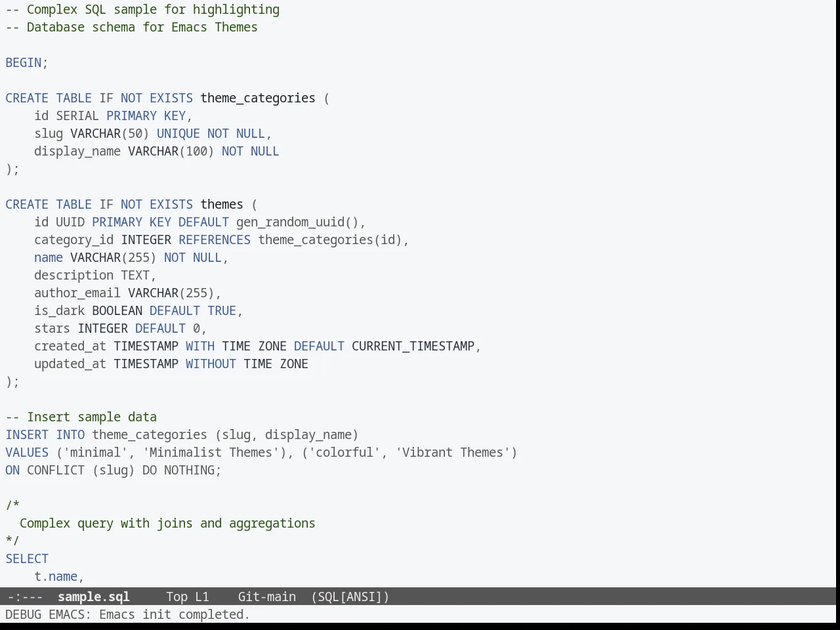Screen dimensions: 840x630
Task: Click the -:--- buffer status indicator
Action: click(25, 597)
